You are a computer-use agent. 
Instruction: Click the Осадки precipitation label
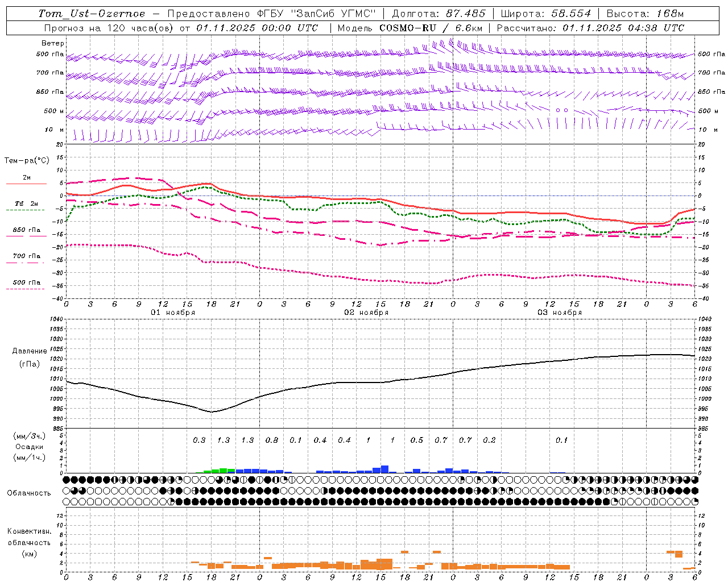(30, 447)
